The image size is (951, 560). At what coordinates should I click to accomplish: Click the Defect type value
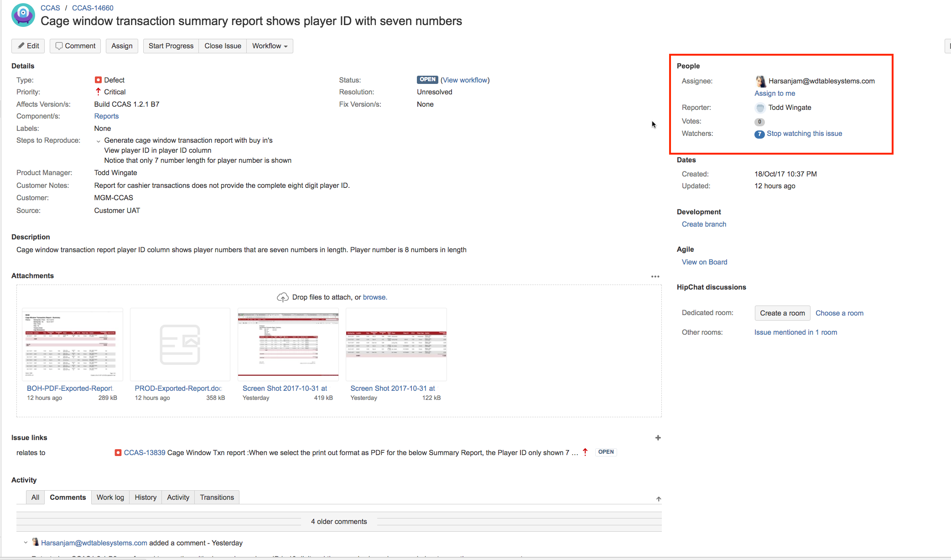[x=114, y=80]
